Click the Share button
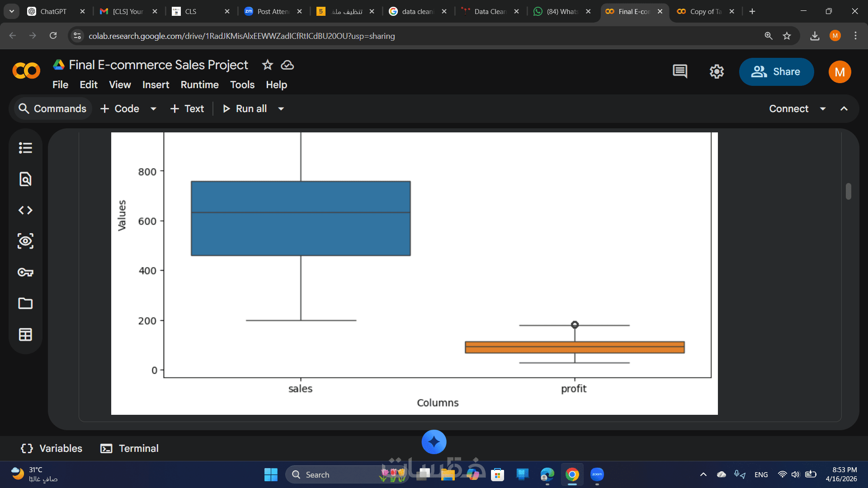The image size is (868, 488). (776, 72)
